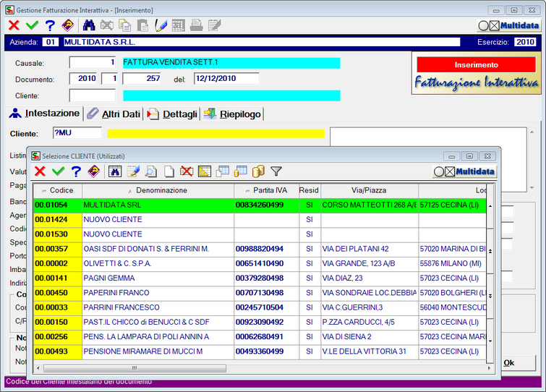Screen dimensions: 546x392
Task: Click the Resid column header
Action: pyautogui.click(x=310, y=190)
